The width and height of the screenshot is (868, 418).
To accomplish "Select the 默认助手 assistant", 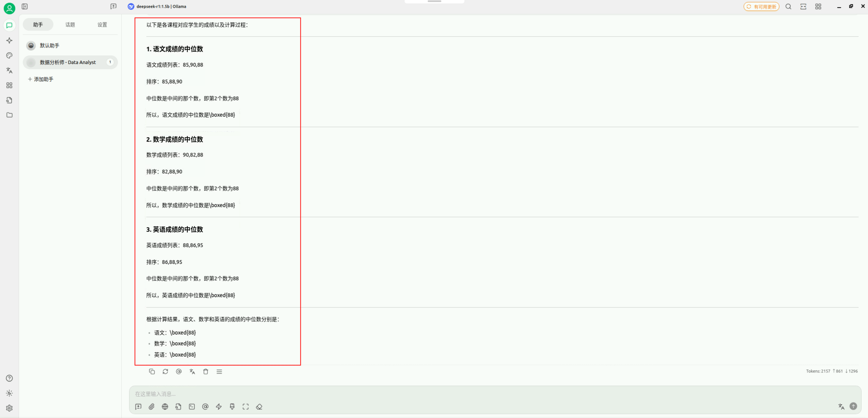I will [50, 46].
